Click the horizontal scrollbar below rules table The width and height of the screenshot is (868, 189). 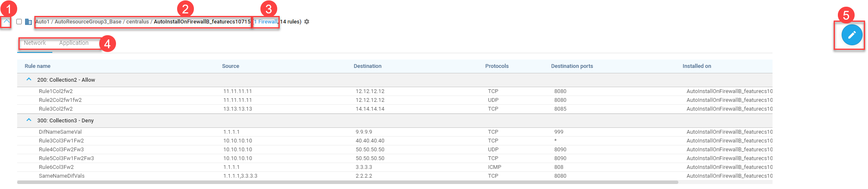click(x=348, y=182)
